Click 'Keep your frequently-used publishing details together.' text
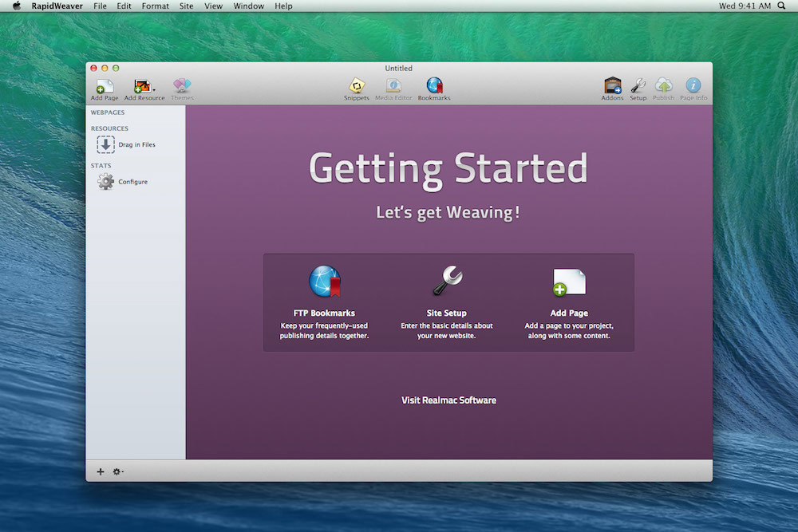 324,330
